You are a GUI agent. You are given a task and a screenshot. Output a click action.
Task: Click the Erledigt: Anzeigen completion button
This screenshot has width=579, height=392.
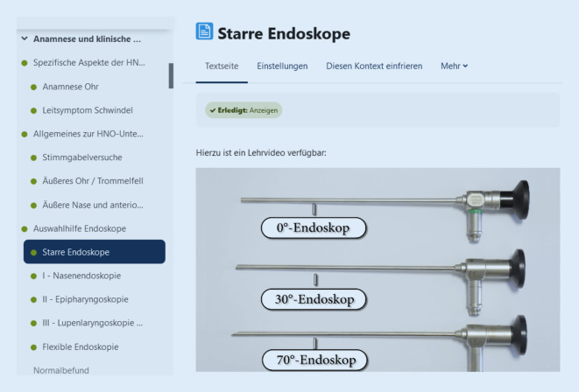244,110
